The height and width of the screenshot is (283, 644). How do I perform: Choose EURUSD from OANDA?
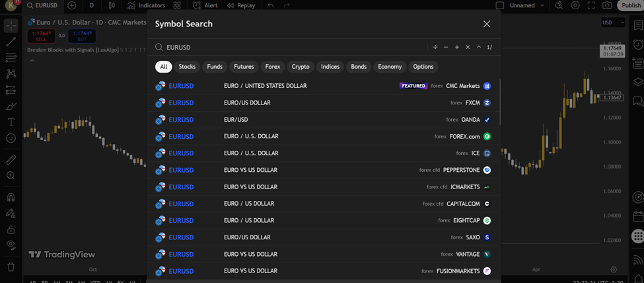point(324,120)
